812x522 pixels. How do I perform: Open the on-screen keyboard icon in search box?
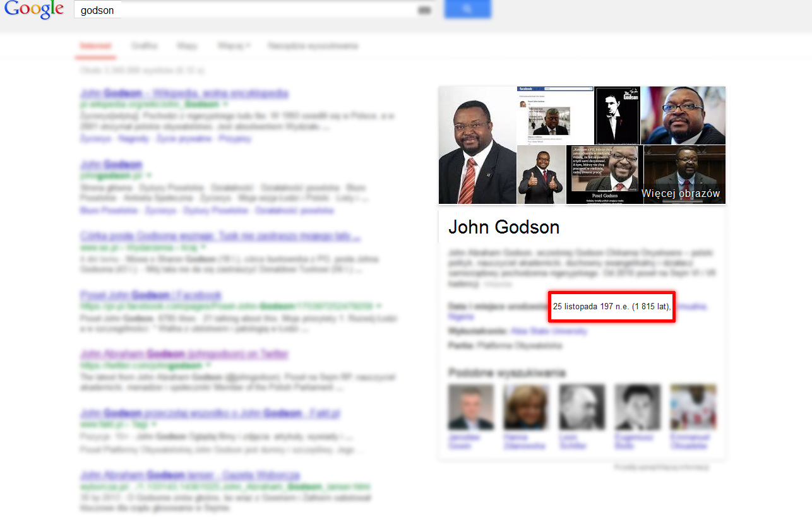424,10
